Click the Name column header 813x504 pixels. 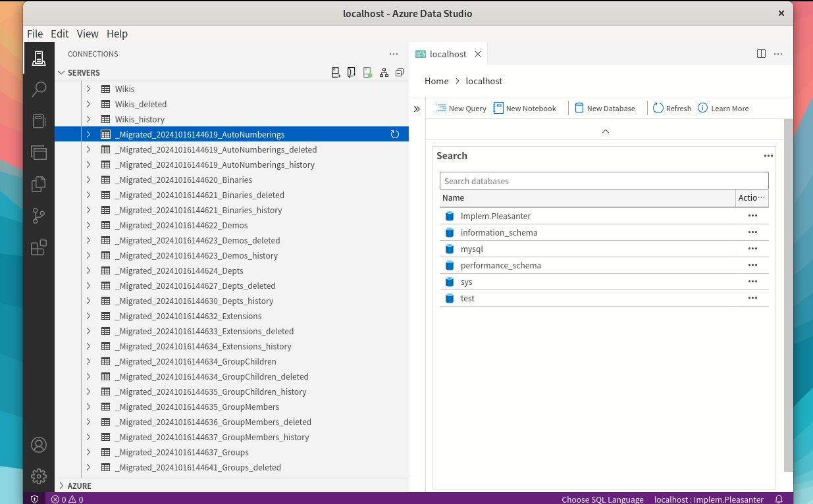click(587, 198)
